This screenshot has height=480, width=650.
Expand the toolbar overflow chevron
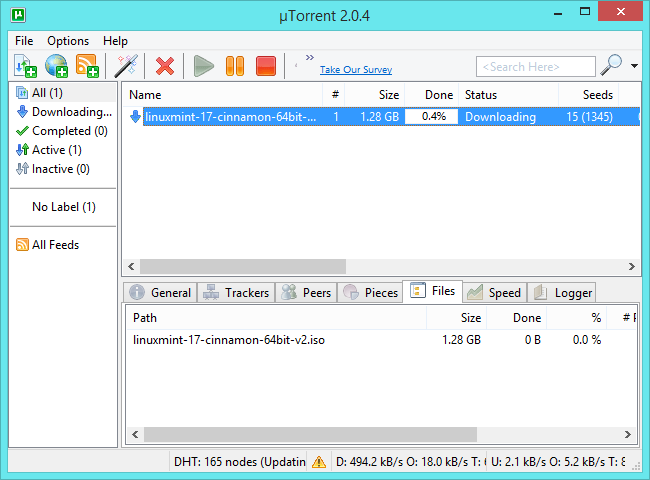pos(309,58)
